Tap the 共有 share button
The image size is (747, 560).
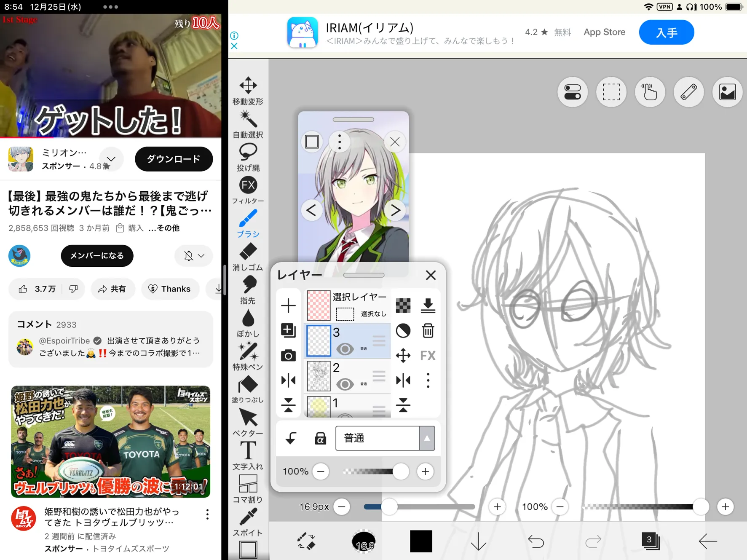tap(112, 289)
